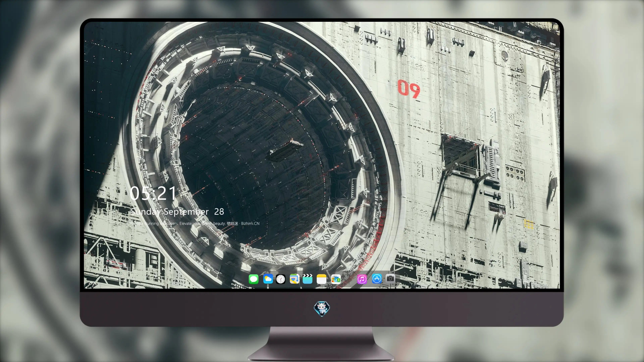Open the yellow Notes app
Image resolution: width=644 pixels, height=362 pixels.
tap(321, 279)
